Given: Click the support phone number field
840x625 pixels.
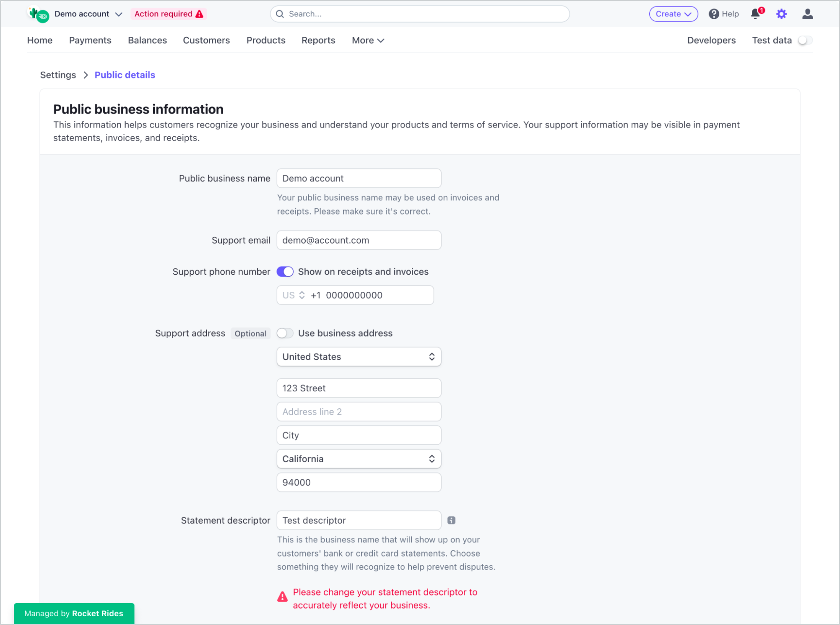Looking at the screenshot, I should tap(355, 295).
